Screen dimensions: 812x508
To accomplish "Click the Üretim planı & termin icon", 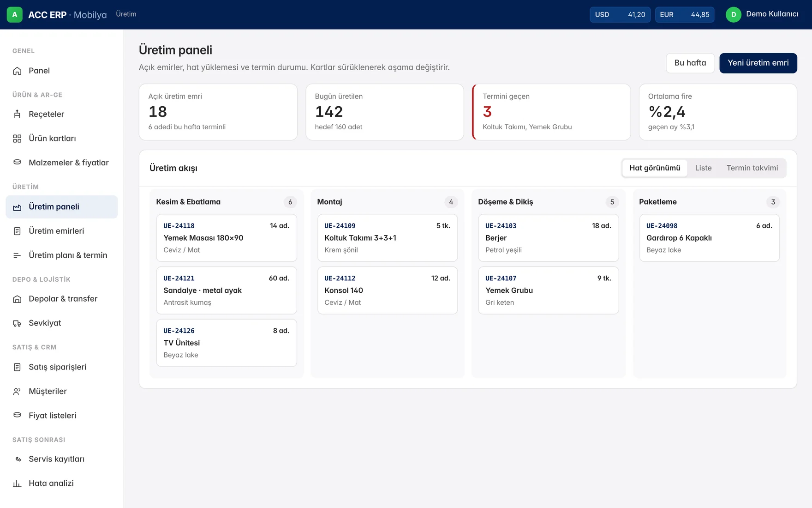I will 17,255.
